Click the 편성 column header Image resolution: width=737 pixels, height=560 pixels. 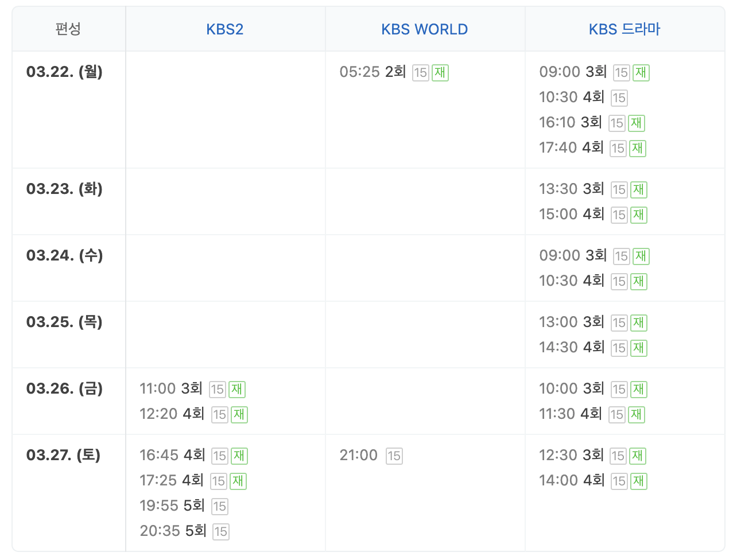(x=68, y=29)
